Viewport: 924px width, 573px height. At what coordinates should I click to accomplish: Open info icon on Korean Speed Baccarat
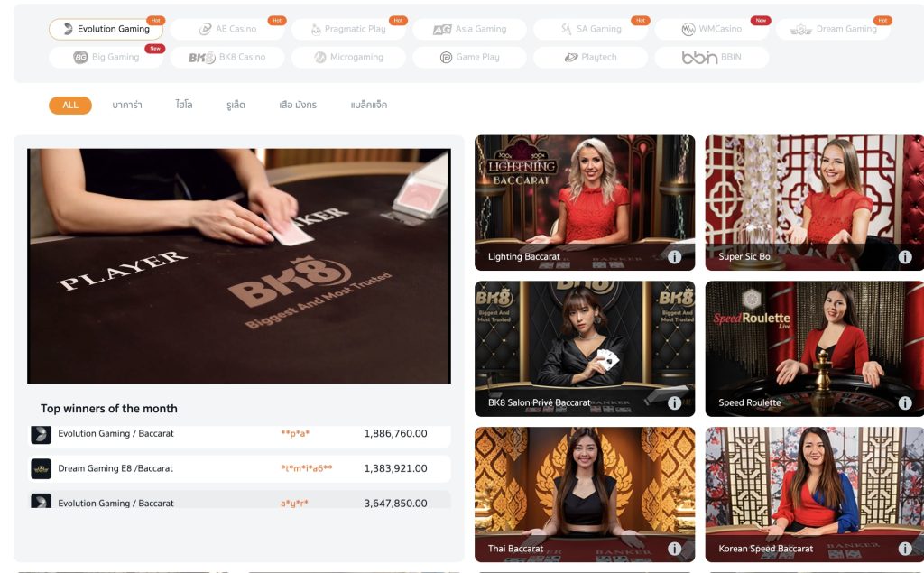tap(904, 549)
